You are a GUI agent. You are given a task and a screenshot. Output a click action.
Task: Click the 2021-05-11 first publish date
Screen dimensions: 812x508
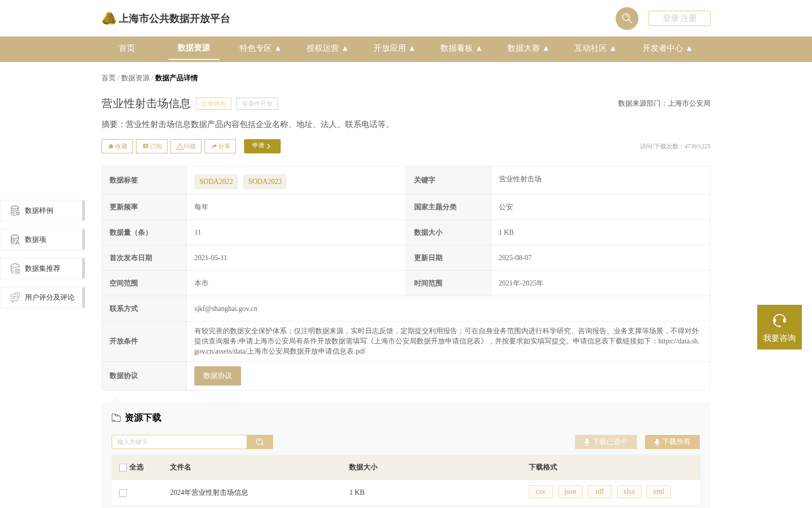click(x=211, y=258)
